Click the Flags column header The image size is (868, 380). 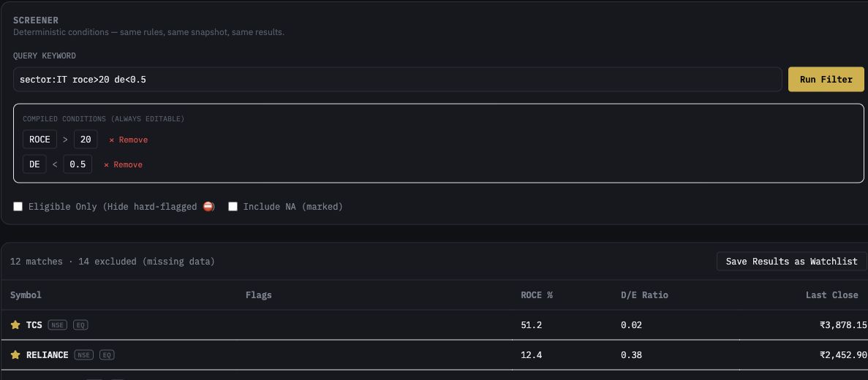[x=259, y=294]
